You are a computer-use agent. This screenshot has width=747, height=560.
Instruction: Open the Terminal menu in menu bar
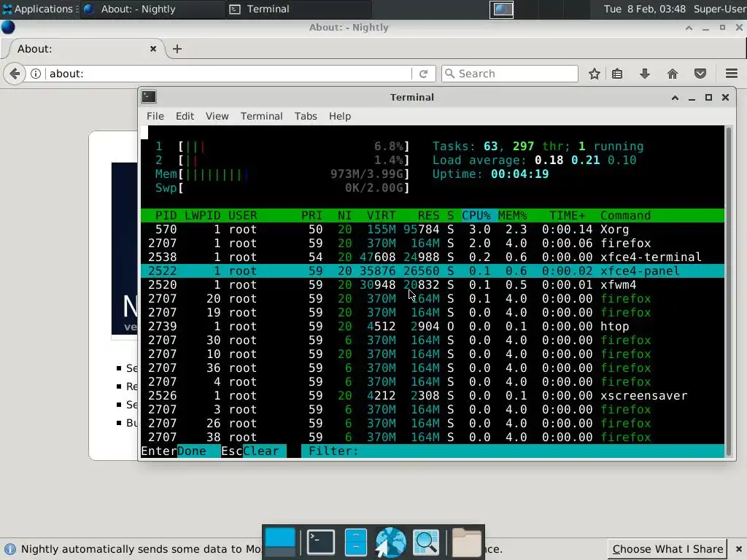coord(262,116)
